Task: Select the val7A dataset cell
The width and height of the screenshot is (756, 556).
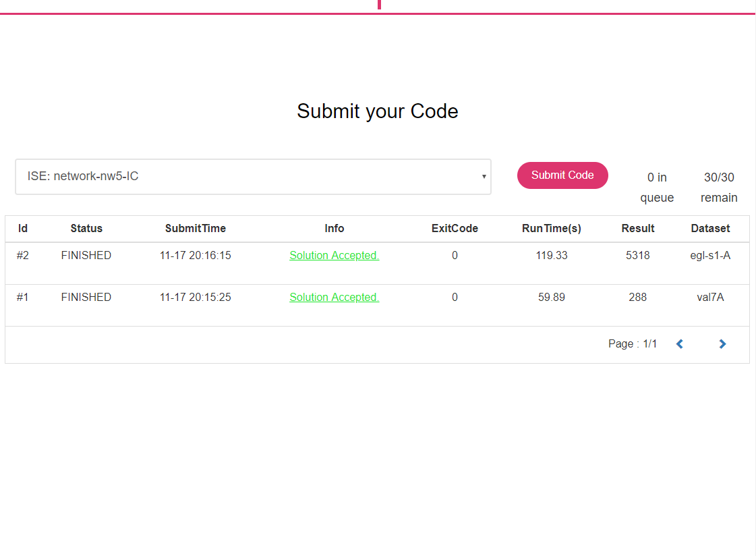Action: (710, 297)
